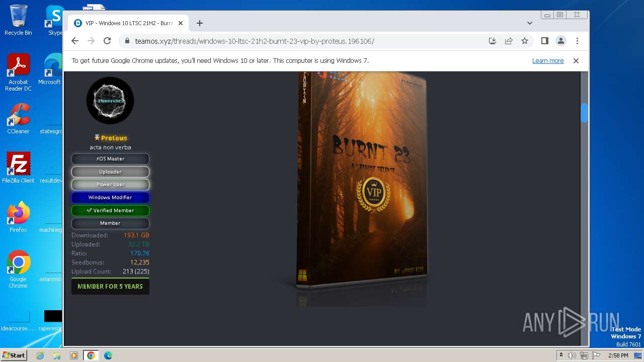Open the Proteus username link
644x362 pixels.
[x=114, y=138]
